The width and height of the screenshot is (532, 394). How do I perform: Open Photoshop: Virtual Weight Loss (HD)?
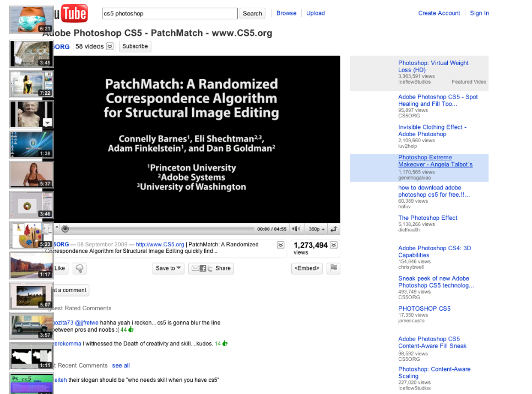coord(433,66)
